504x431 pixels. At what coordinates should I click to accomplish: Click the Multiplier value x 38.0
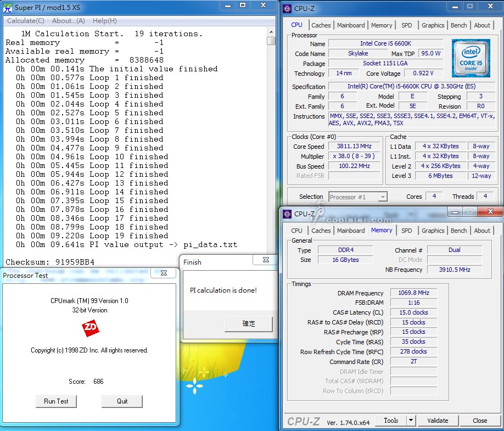(x=354, y=156)
